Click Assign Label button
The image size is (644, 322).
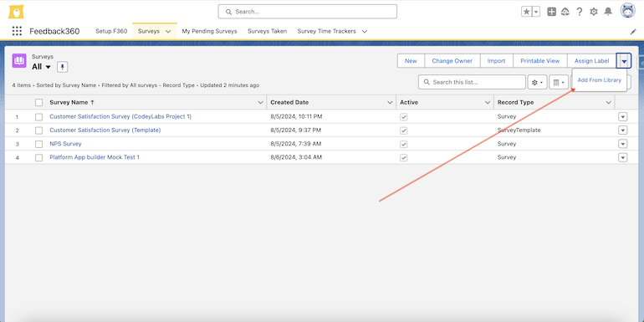tap(591, 61)
